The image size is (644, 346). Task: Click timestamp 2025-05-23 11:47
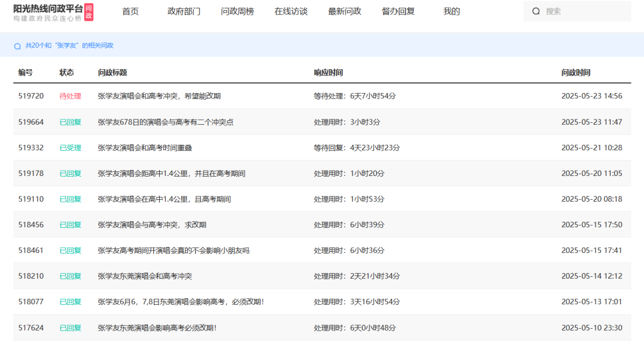[592, 122]
